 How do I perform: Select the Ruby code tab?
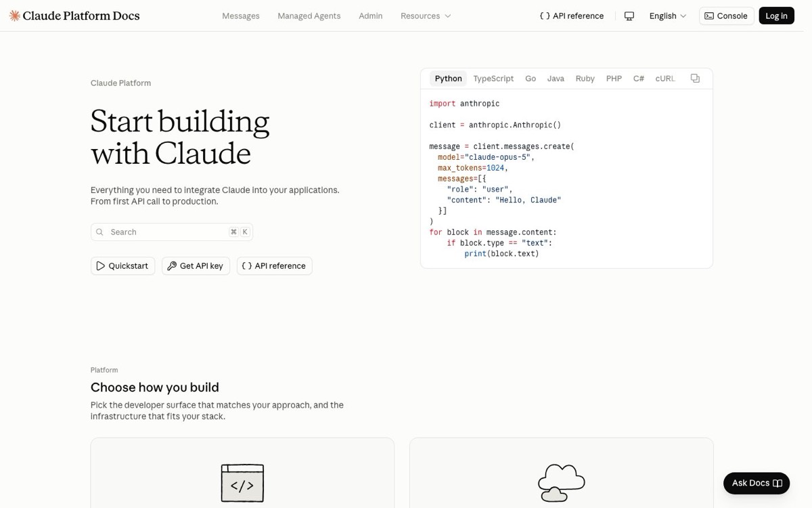585,79
